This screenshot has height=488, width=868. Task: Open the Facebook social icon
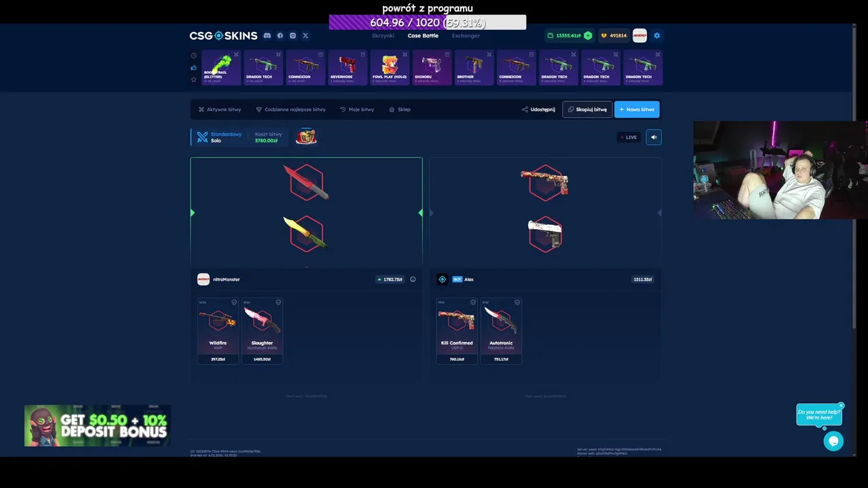coord(279,35)
